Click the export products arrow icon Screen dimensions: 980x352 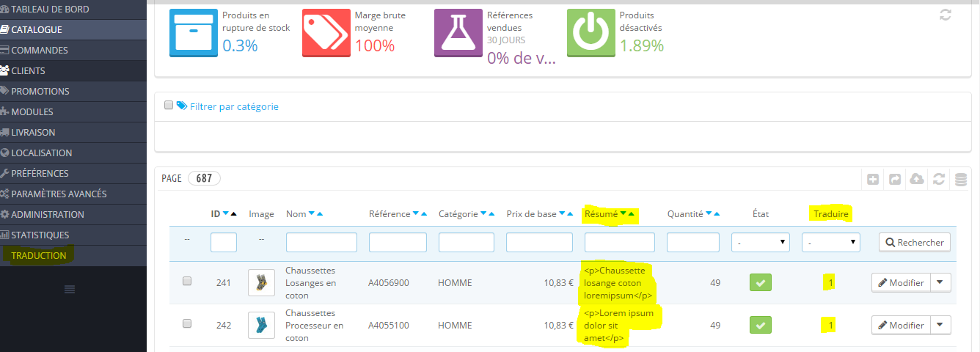tap(895, 179)
